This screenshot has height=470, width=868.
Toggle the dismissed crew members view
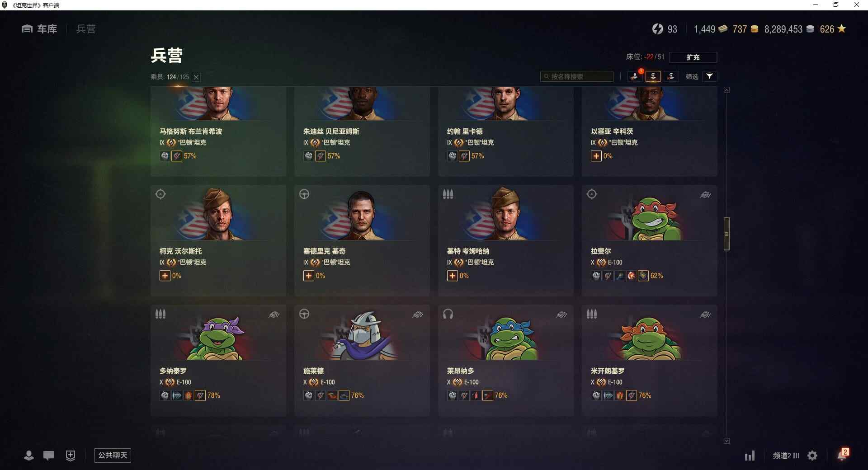click(671, 76)
